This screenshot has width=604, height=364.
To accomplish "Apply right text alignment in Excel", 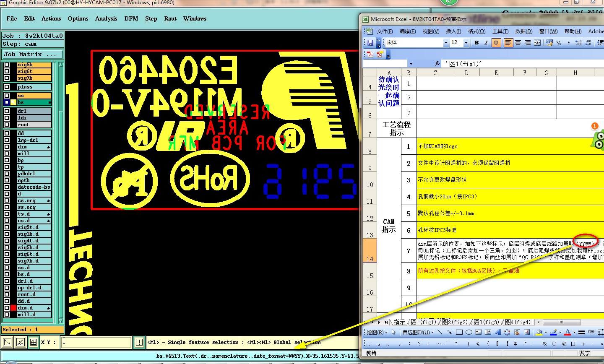I will [x=528, y=43].
